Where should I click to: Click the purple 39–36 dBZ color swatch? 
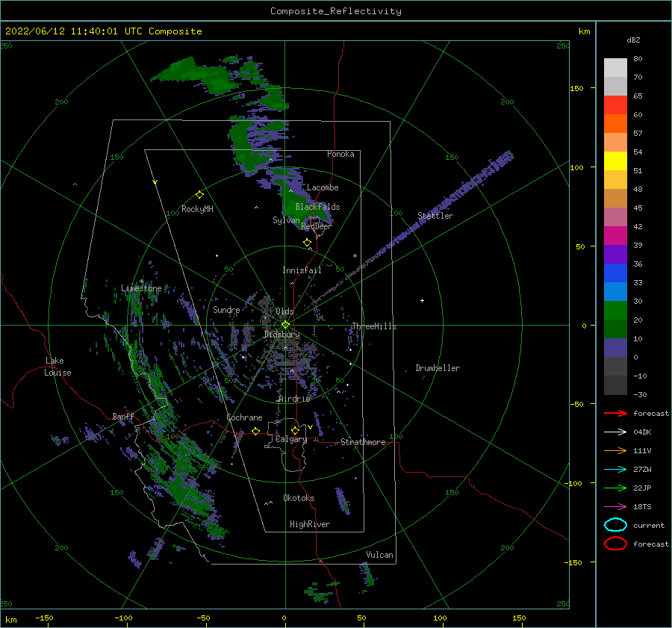tap(615, 254)
